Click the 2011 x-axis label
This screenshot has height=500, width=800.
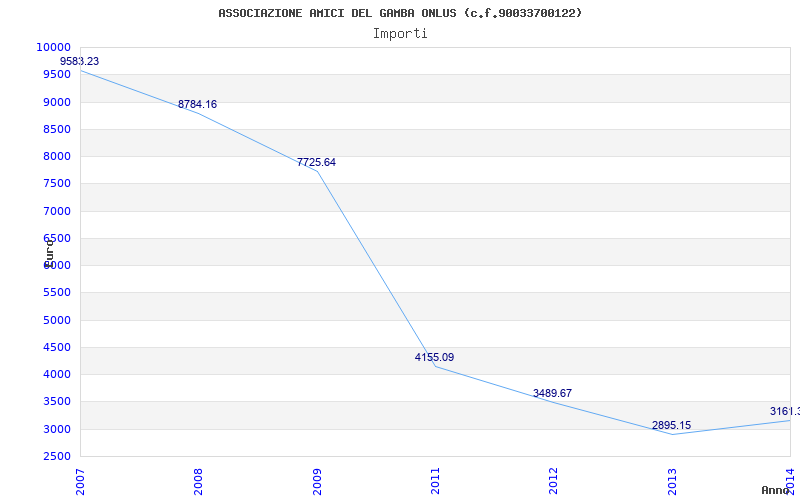[435, 481]
